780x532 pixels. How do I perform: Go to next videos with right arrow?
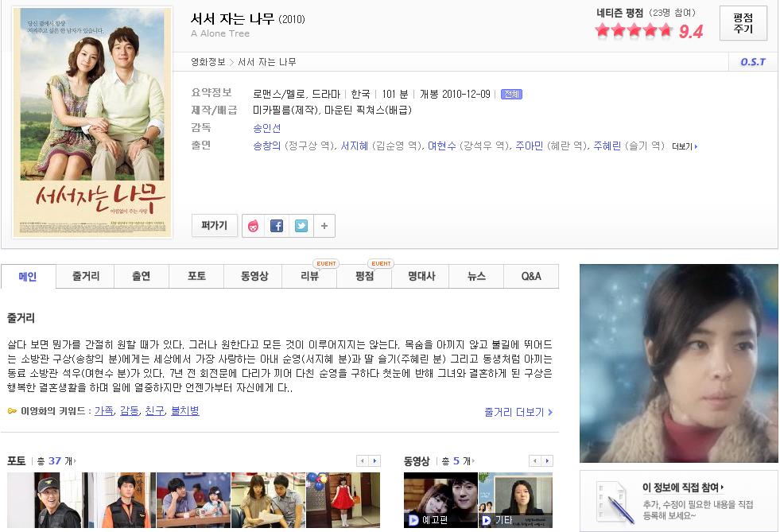click(x=547, y=461)
